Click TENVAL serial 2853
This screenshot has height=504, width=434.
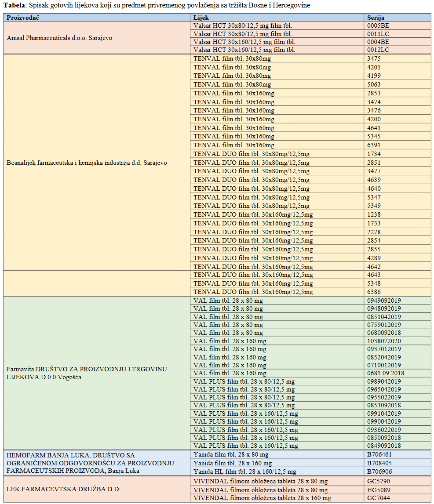click(374, 93)
